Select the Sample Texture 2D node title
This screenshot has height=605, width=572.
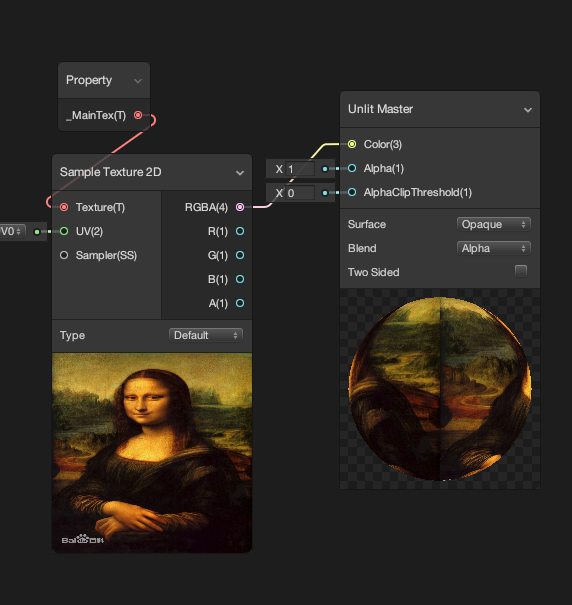pyautogui.click(x=110, y=172)
